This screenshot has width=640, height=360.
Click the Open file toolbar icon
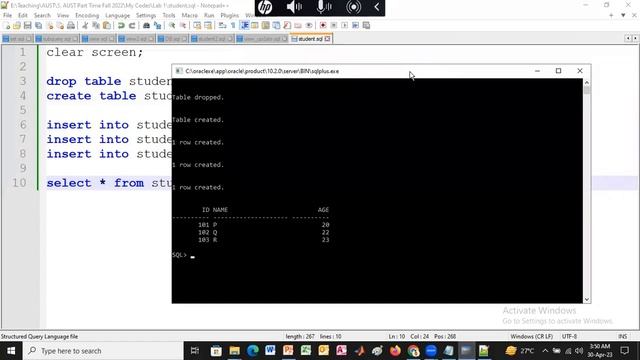[x=17, y=25]
